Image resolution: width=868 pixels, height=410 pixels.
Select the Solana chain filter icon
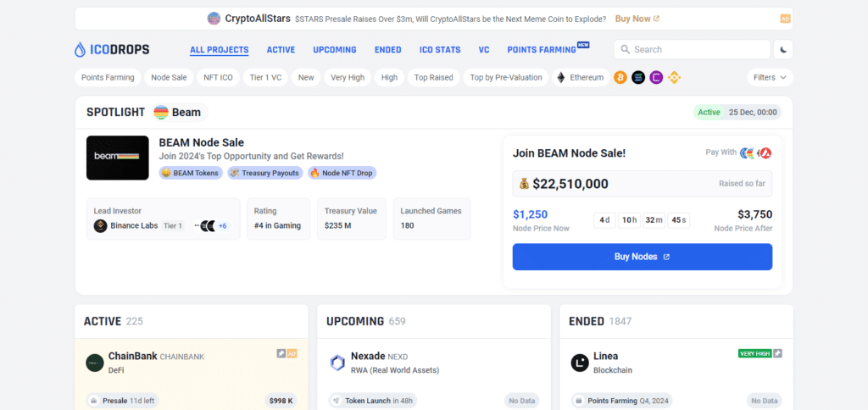coord(638,77)
